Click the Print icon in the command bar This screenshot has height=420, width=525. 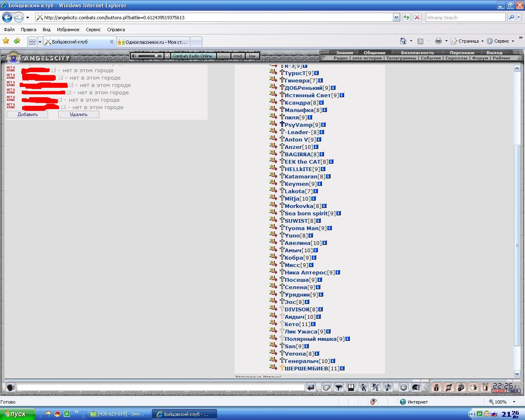click(x=438, y=41)
